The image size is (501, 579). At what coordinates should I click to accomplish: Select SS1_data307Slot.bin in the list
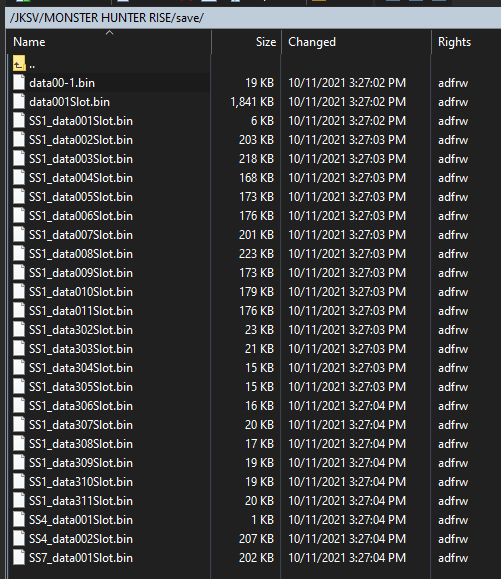tap(81, 425)
